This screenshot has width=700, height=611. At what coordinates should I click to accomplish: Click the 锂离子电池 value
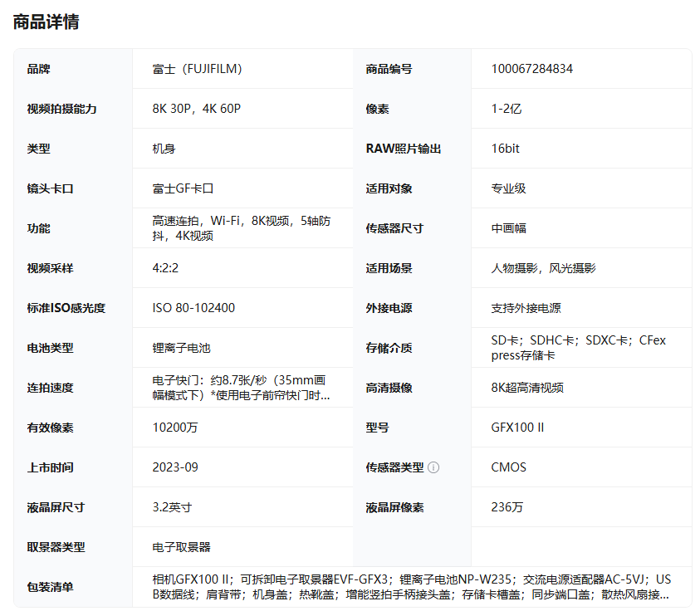point(181,348)
